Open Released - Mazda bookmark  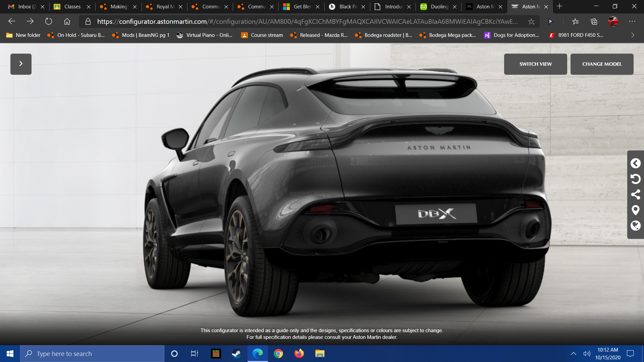[319, 35]
